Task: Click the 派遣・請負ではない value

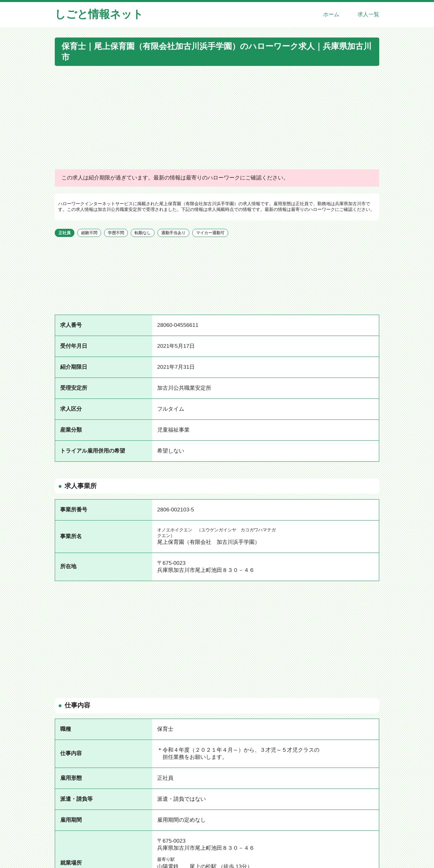Action: point(182,799)
